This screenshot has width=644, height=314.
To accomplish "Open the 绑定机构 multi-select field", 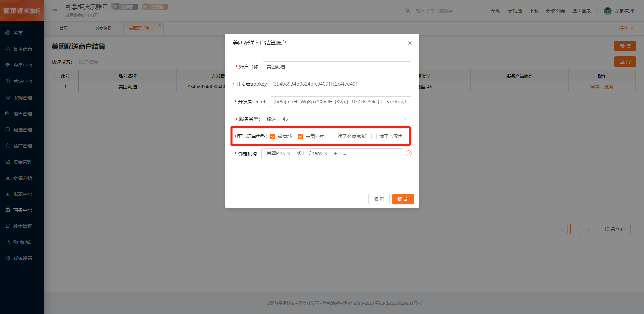I will 332,154.
